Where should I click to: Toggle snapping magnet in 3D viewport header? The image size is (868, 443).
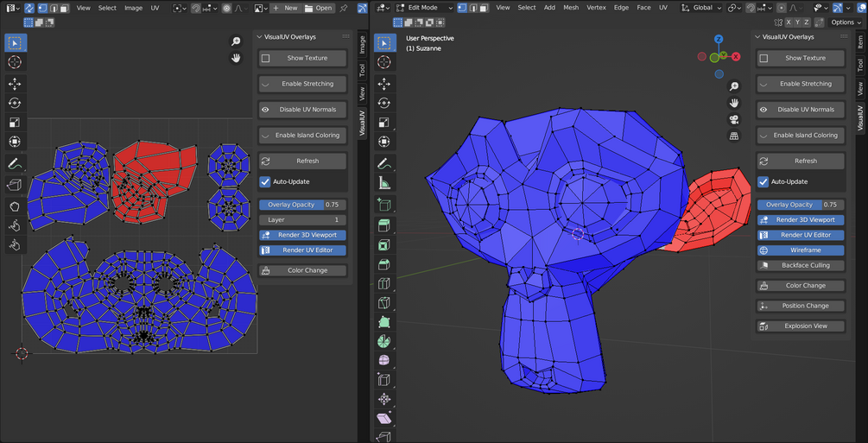tap(751, 8)
